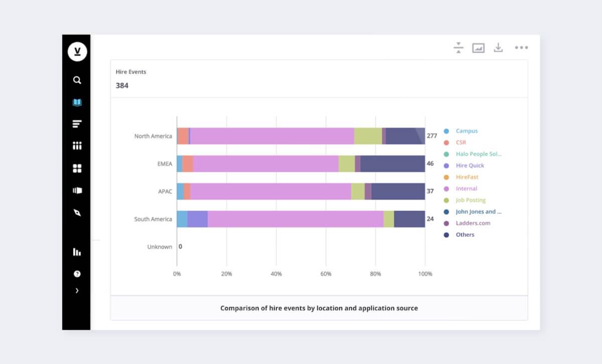Screen dimensions: 602x364
Task: Open the stacked cards icon in sidebar
Action: point(77,191)
